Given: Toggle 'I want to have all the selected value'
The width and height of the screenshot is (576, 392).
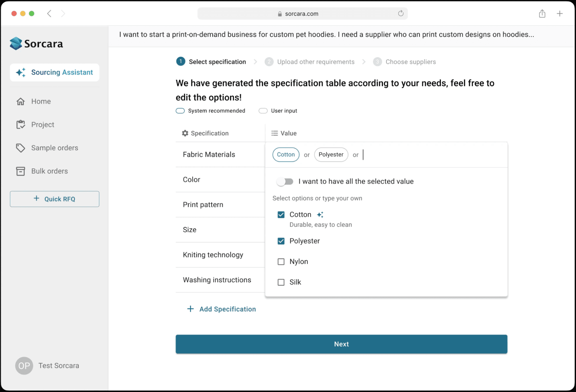Looking at the screenshot, I should [285, 182].
